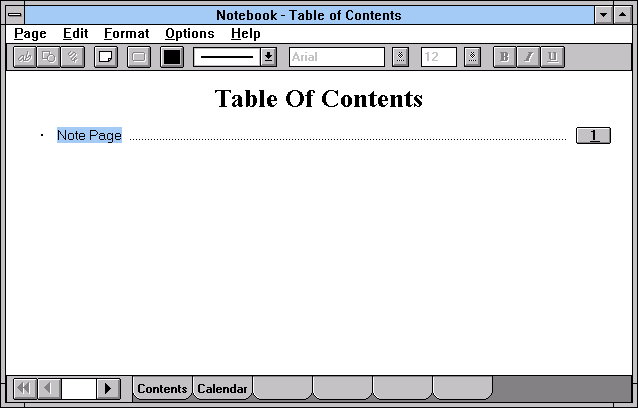638x408 pixels.
Task: Select the shapes drawing tool icon
Action: [48, 57]
